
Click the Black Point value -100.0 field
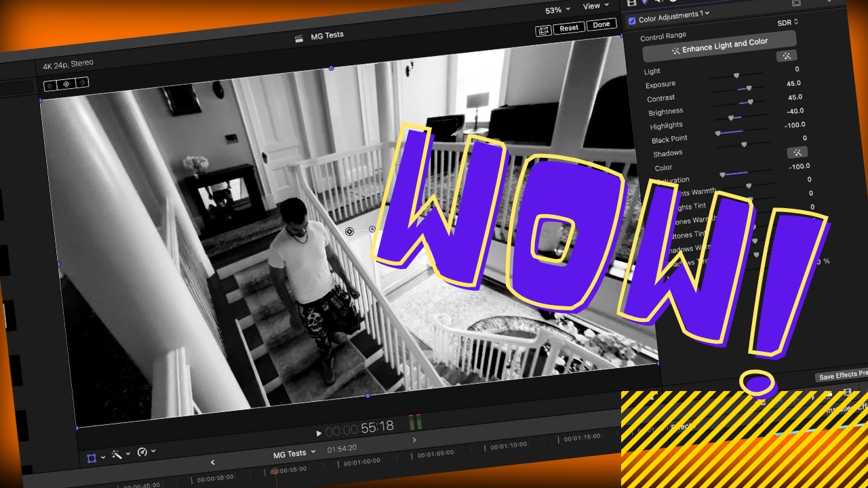pyautogui.click(x=795, y=125)
